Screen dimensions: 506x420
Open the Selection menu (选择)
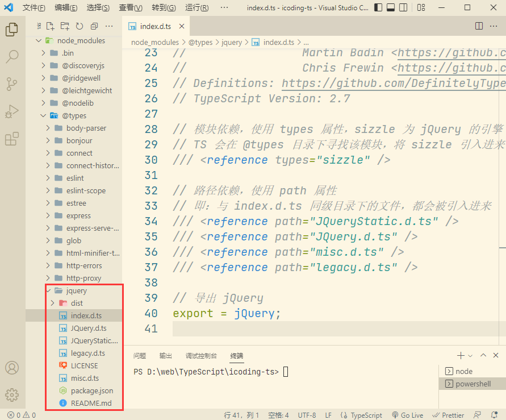click(x=98, y=8)
